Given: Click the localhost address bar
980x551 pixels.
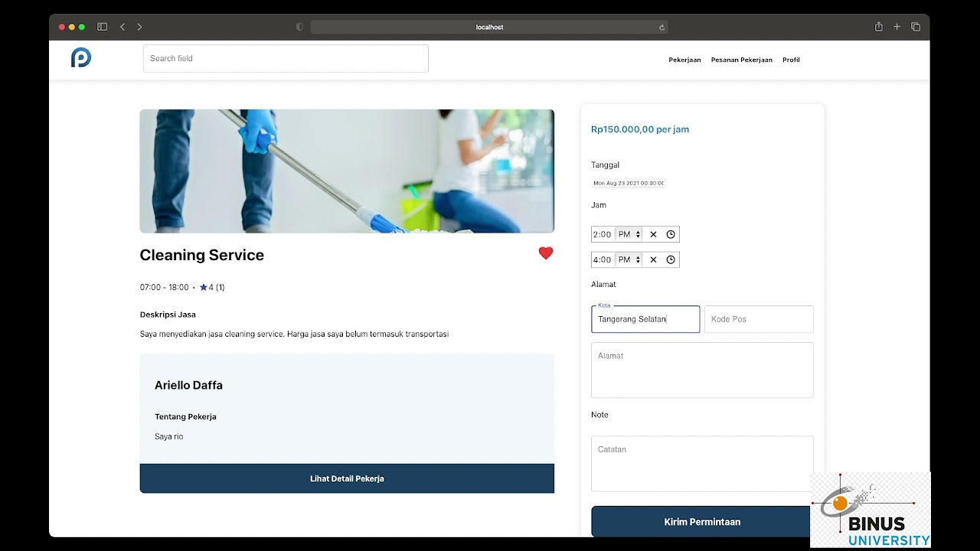Looking at the screenshot, I should pos(489,27).
